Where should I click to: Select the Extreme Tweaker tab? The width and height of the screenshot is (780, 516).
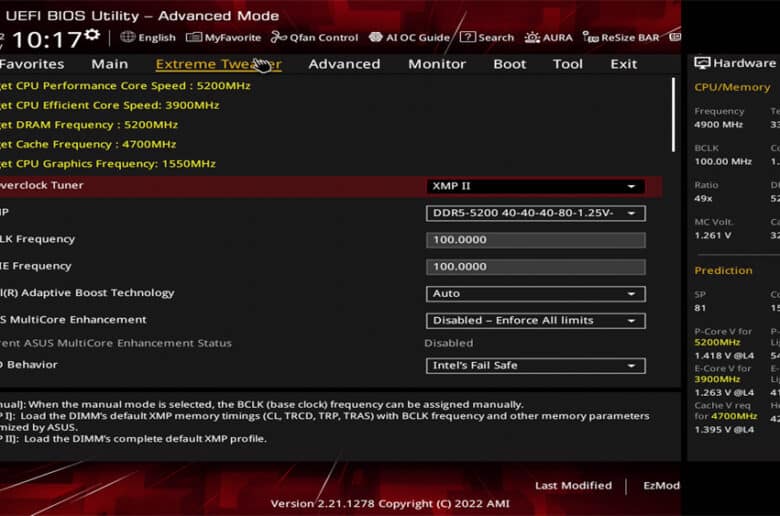[x=218, y=64]
